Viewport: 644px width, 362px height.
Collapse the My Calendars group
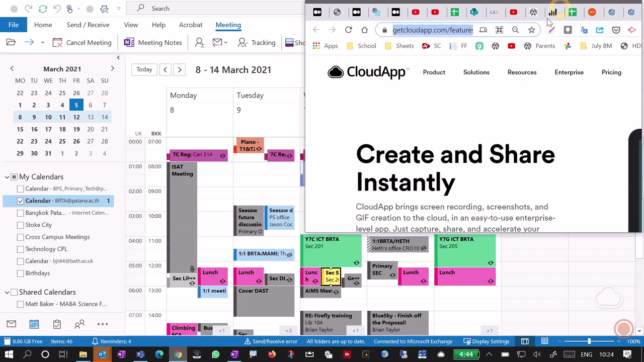tap(7, 177)
